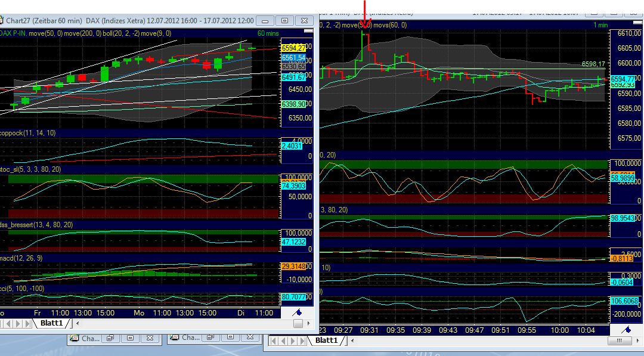Click the previous-sheet arrow in the right sheet bar
This screenshot has width=644, height=356.
283,340
